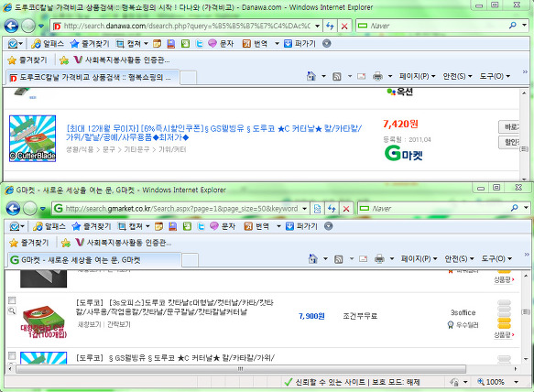This screenshot has height=392, width=534.
Task: Expand search provider dropdown in the Gmarket window
Action: click(x=526, y=208)
